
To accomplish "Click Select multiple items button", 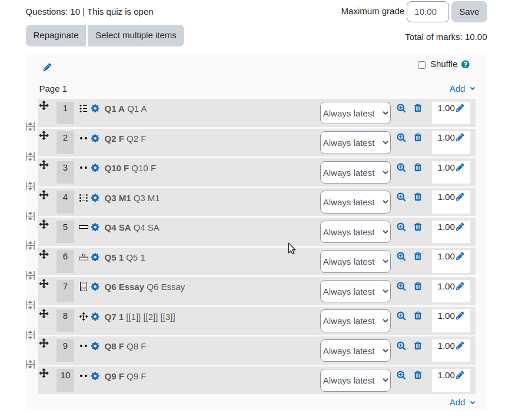I will click(x=136, y=35).
